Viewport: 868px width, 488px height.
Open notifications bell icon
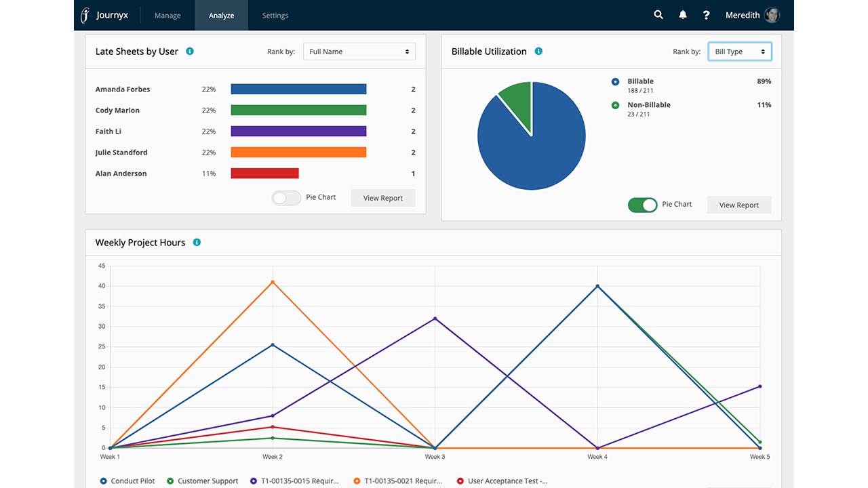(683, 15)
